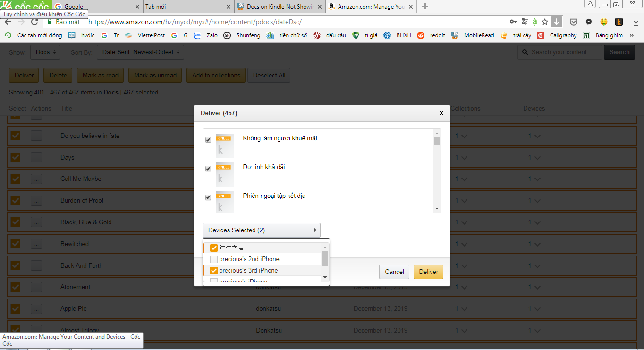Click the Search button beside the search field
Image resolution: width=644 pixels, height=350 pixels.
pos(619,52)
